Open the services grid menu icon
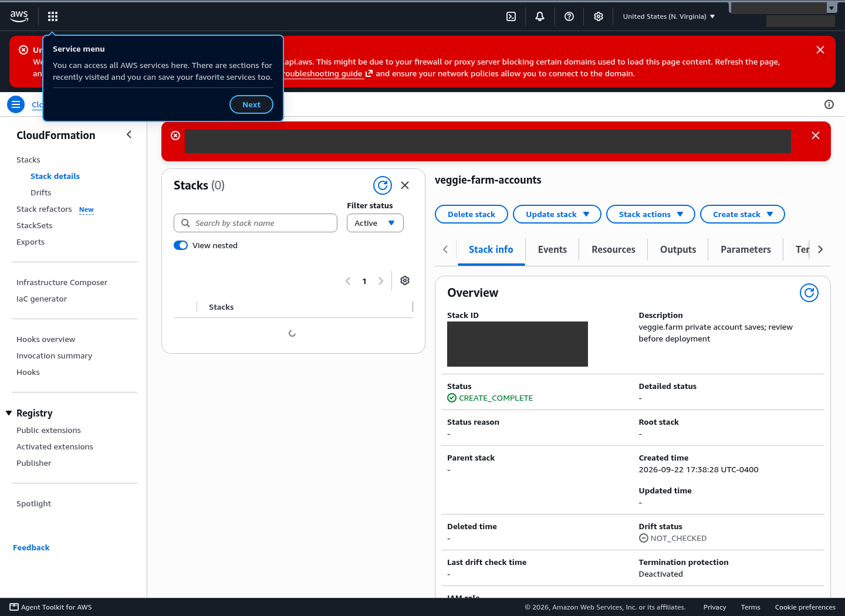 (53, 16)
